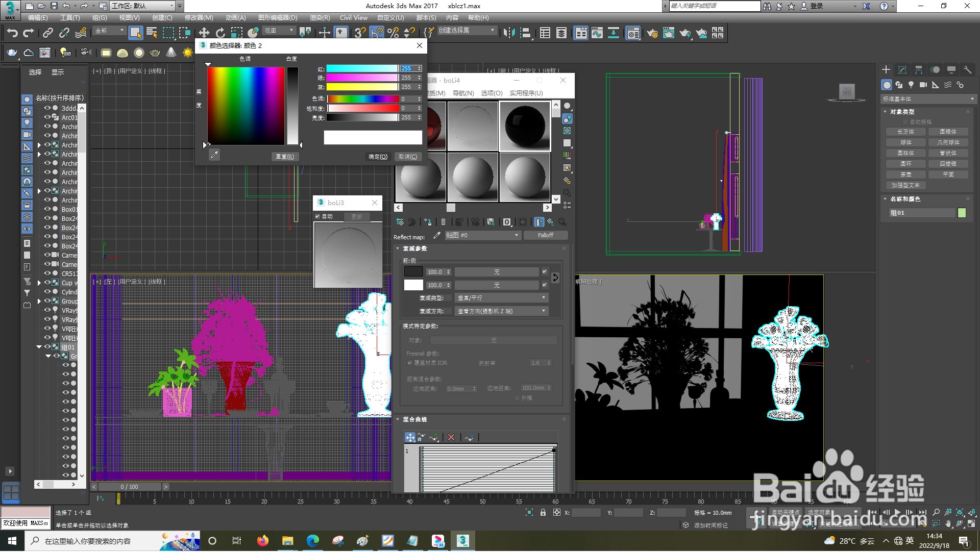Click the Rotate tool icon
This screenshot has width=980, height=552.
tap(220, 33)
